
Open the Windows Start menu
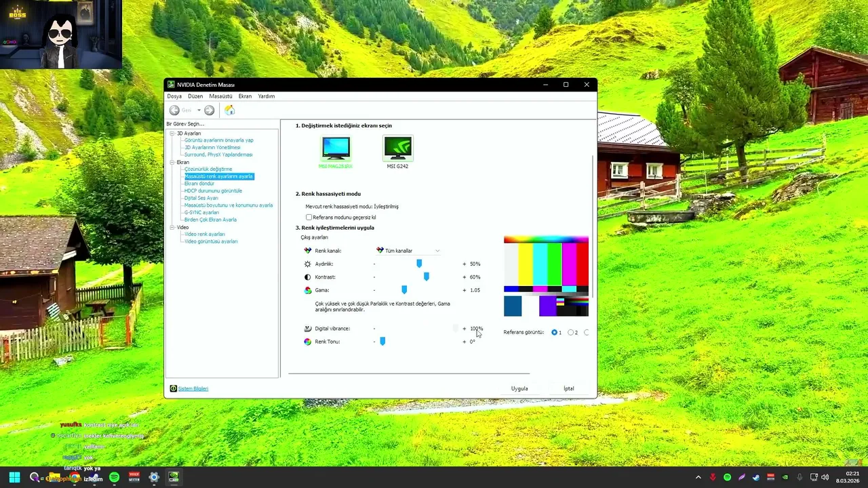click(x=14, y=477)
